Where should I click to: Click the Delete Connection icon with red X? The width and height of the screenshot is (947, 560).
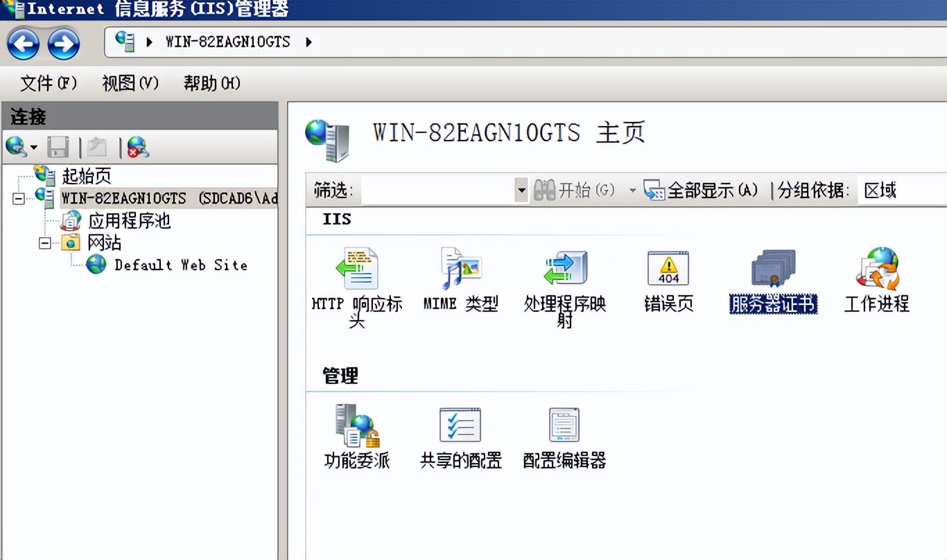pos(138,147)
